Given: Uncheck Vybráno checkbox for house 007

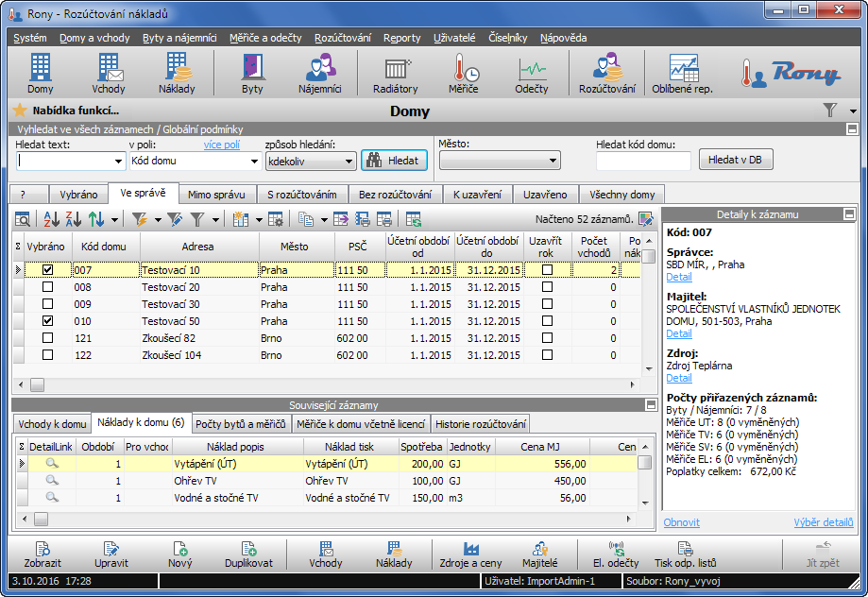Looking at the screenshot, I should click(x=47, y=270).
